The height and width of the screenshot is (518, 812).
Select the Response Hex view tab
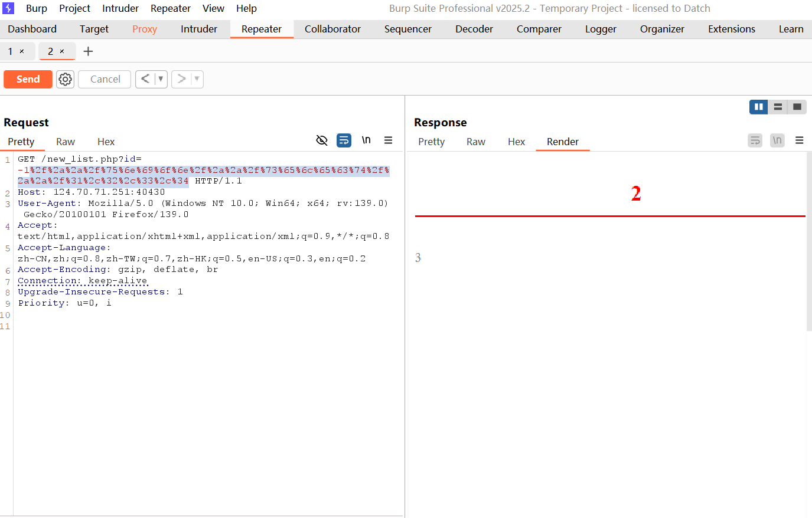click(x=516, y=142)
